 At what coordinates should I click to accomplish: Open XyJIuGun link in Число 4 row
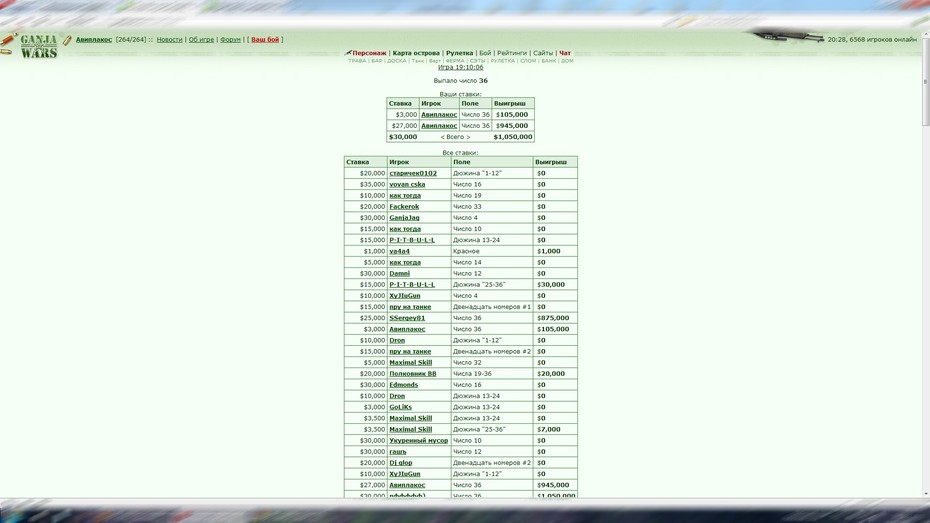405,296
